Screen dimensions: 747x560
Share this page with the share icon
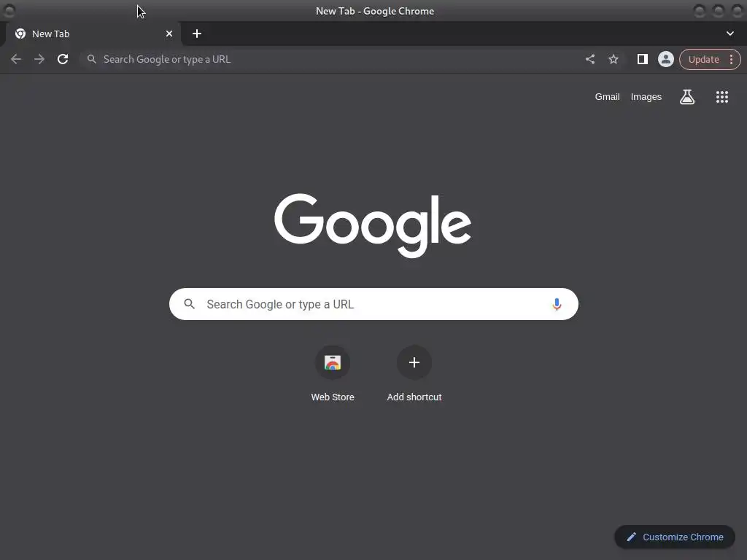(x=589, y=59)
